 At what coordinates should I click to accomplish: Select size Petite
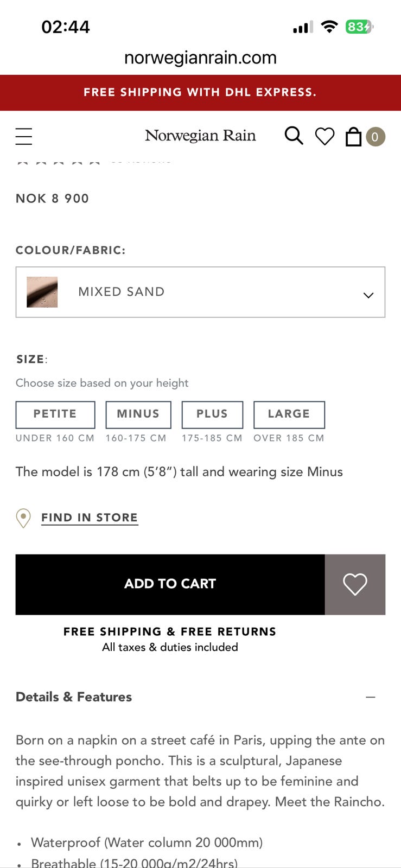pyautogui.click(x=55, y=414)
